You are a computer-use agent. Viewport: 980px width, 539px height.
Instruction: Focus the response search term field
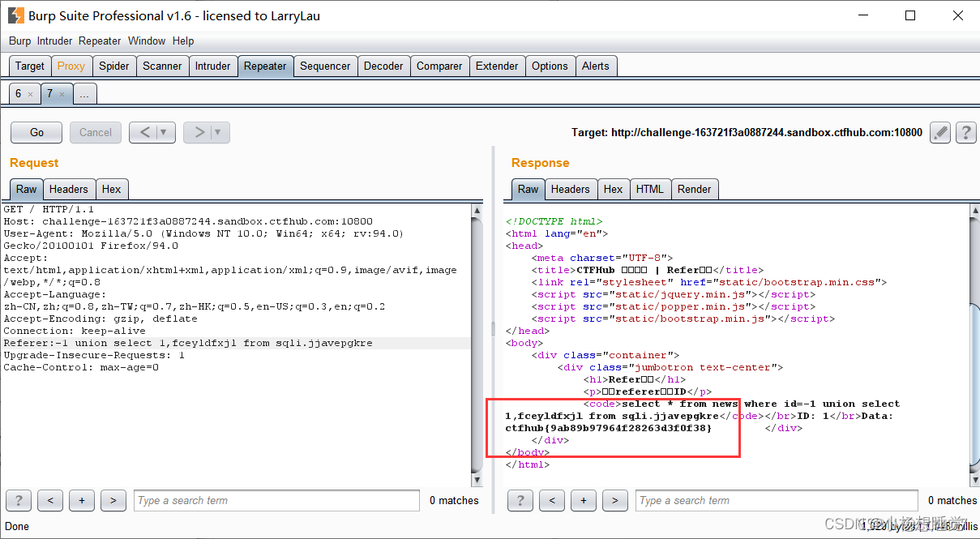point(777,500)
